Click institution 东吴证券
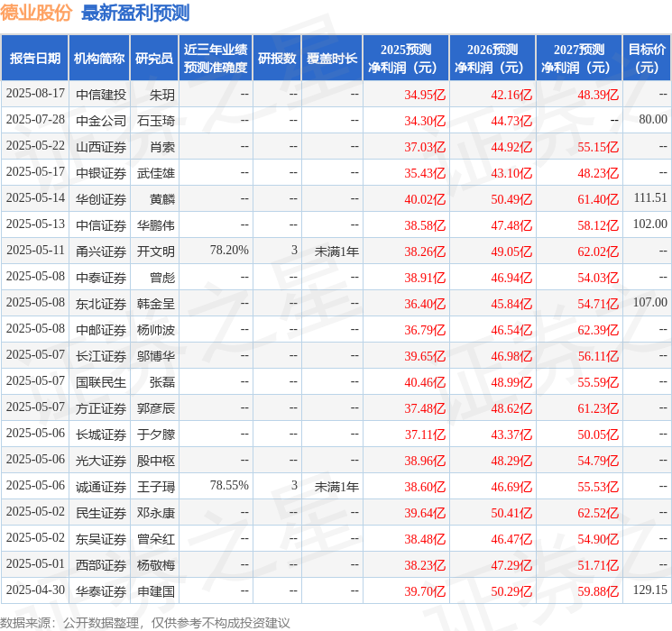The image size is (672, 631). pos(101,538)
